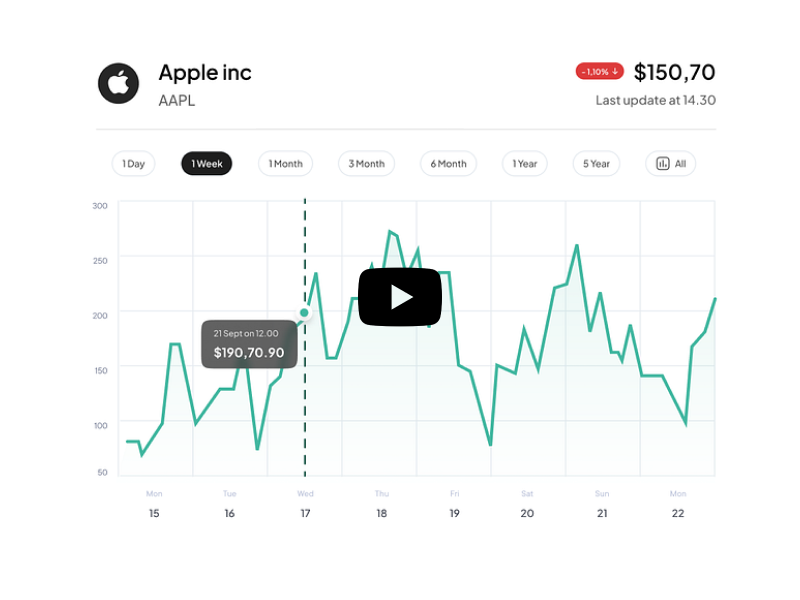Show the 5 Year range
Image resolution: width=800 pixels, height=600 pixels.
596,164
